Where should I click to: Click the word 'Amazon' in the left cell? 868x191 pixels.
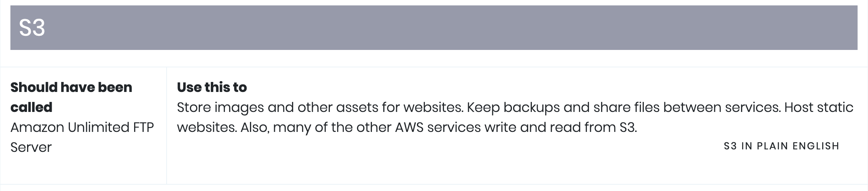tap(37, 127)
